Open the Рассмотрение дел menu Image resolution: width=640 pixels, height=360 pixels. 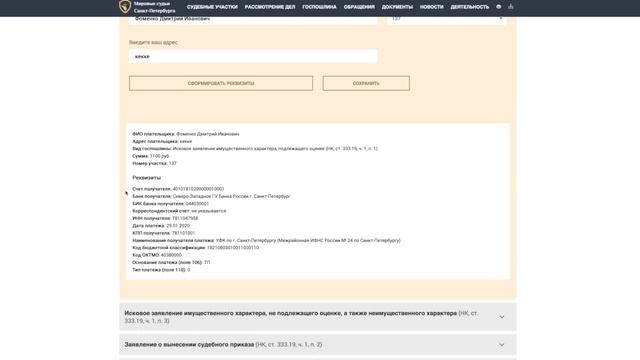point(270,7)
